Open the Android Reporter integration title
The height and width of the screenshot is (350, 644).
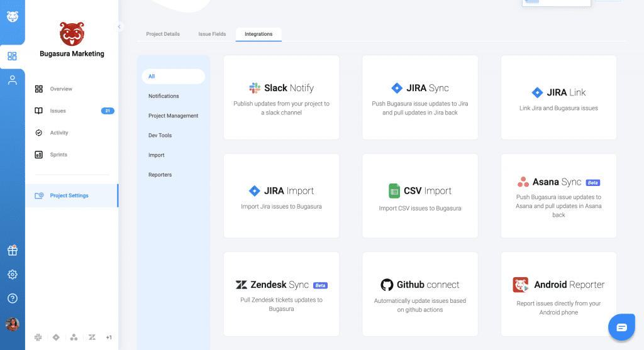pos(569,285)
